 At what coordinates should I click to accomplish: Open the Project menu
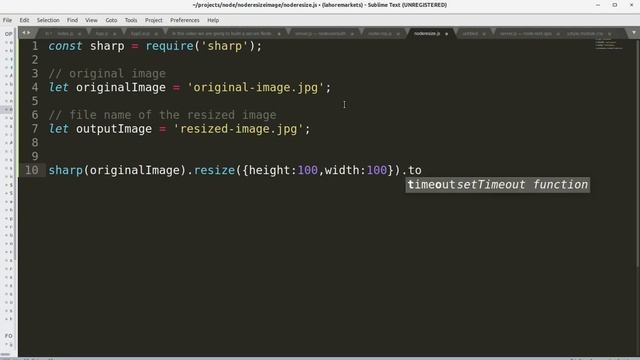click(153, 20)
